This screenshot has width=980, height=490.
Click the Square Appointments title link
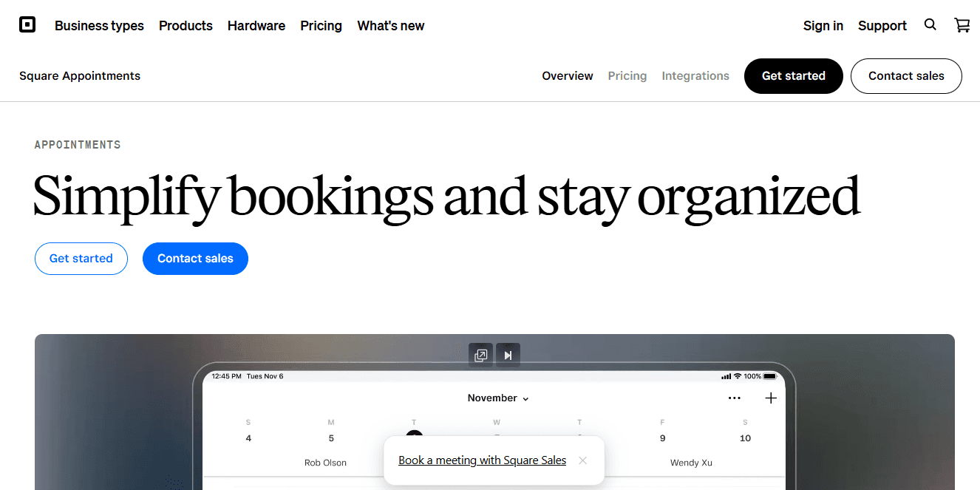click(80, 76)
